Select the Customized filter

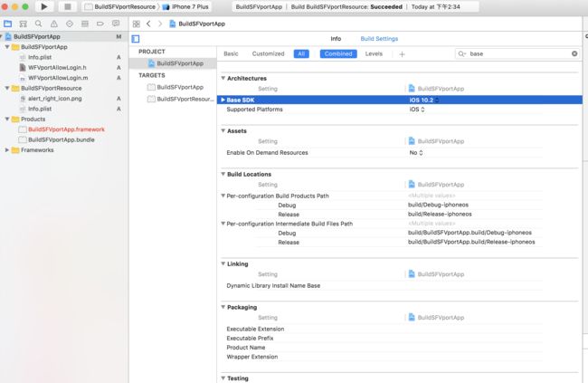(x=268, y=53)
